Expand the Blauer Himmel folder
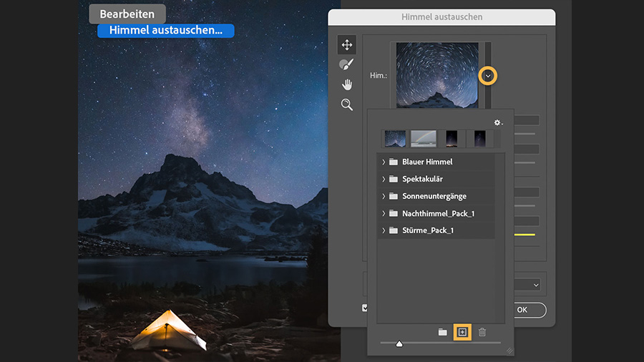The image size is (644, 362). click(384, 162)
